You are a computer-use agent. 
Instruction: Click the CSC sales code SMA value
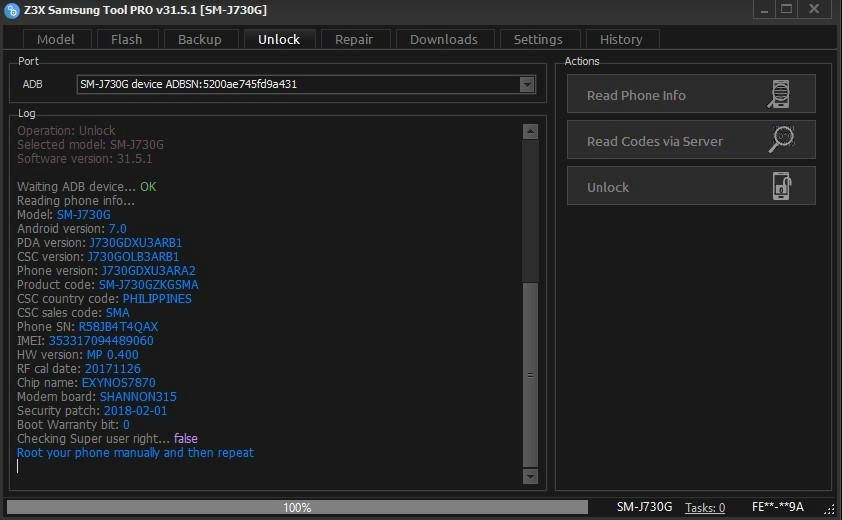118,313
